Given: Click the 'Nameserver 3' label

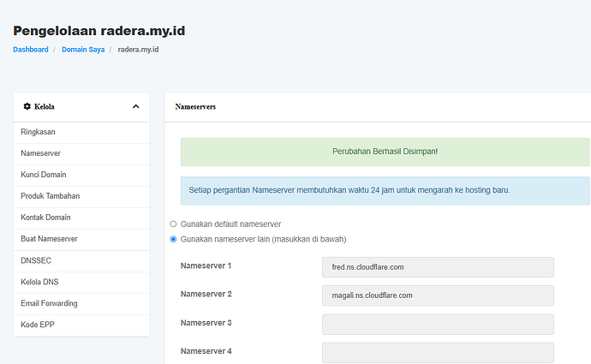Looking at the screenshot, I should coord(206,323).
